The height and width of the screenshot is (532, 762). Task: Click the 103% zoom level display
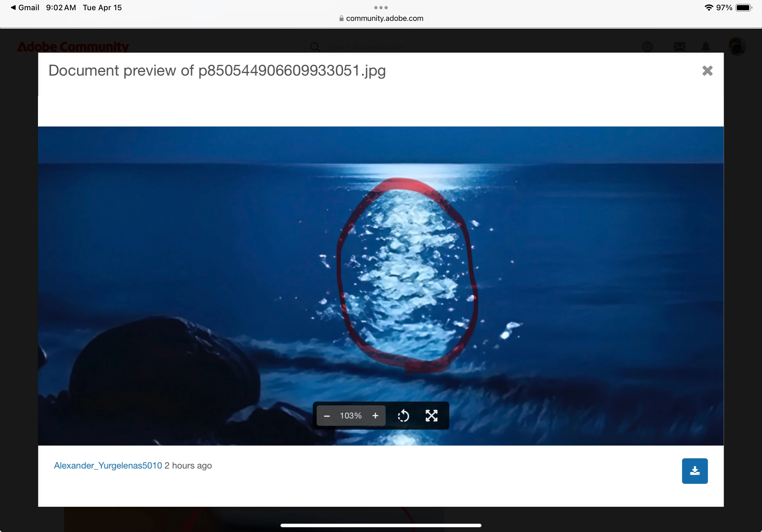(x=350, y=416)
